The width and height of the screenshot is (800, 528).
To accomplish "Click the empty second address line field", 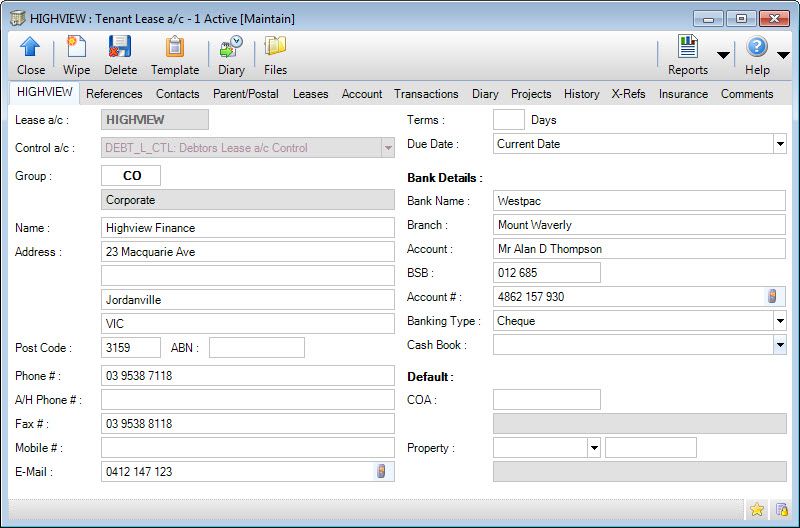I will point(248,275).
